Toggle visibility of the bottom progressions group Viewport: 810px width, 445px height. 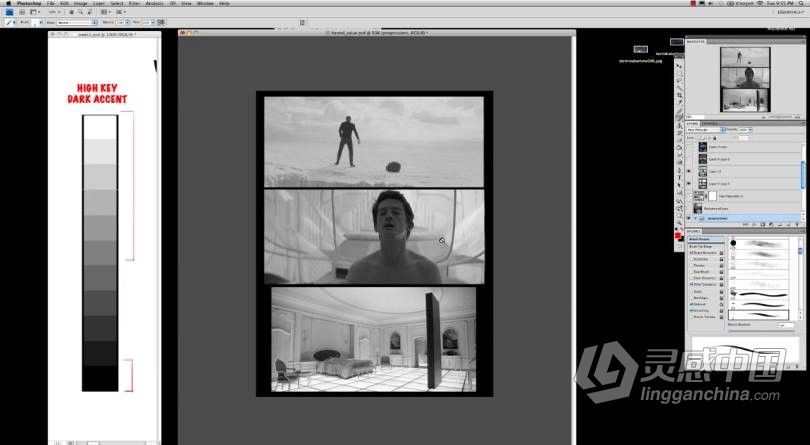click(x=689, y=219)
